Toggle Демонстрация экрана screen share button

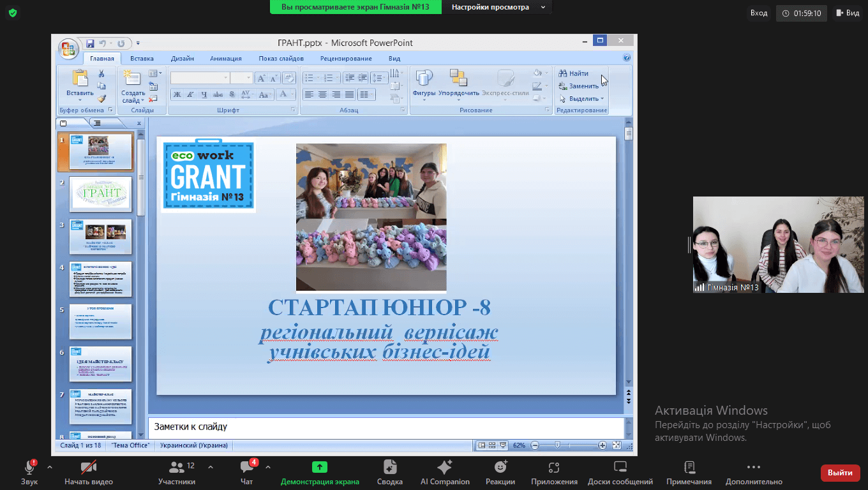pyautogui.click(x=320, y=473)
